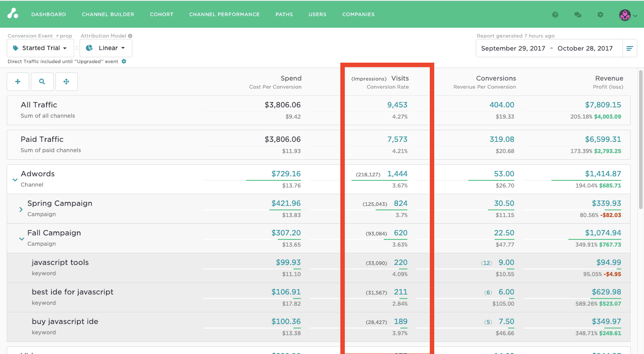Open the settings gear in header
This screenshot has height=354, width=644.
(x=600, y=15)
